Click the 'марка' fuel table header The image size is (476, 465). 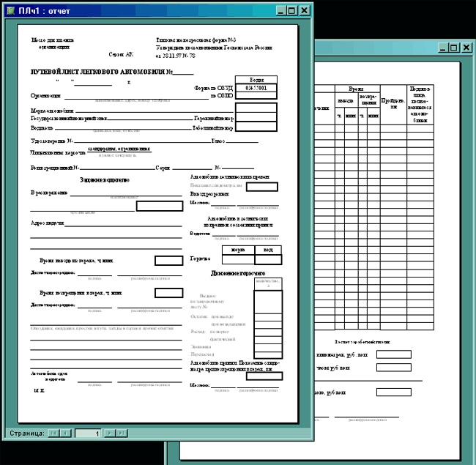click(x=238, y=250)
